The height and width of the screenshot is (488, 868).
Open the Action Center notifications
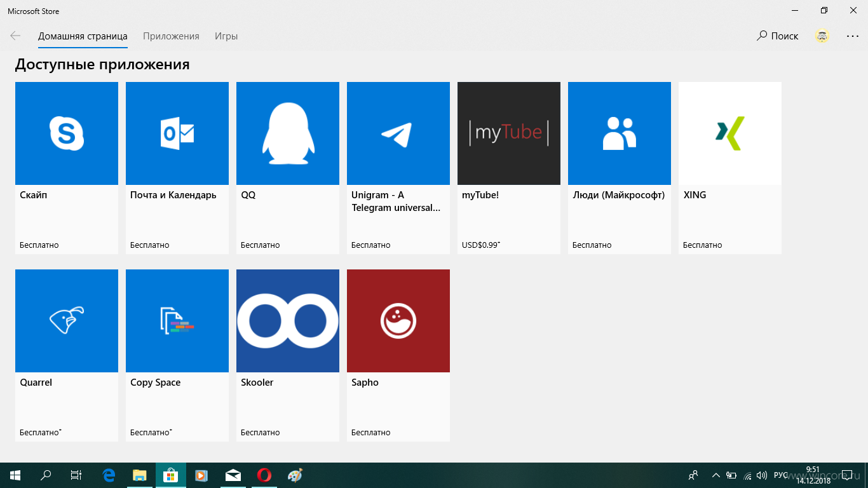click(x=847, y=475)
